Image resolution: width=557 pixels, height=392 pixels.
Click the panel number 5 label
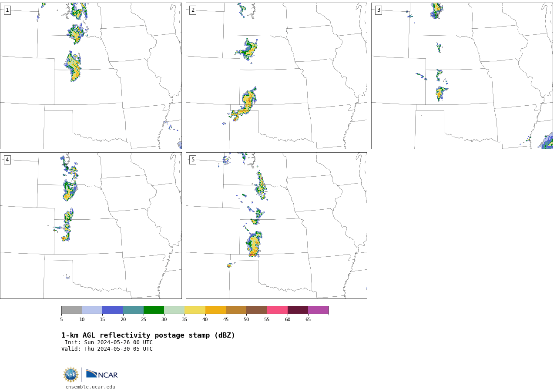pyautogui.click(x=193, y=160)
